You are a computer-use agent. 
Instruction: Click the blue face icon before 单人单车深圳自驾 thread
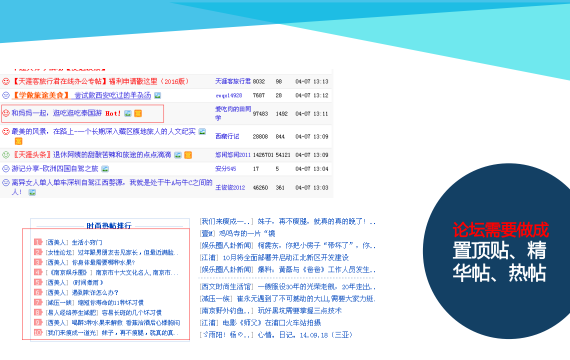click(x=6, y=183)
